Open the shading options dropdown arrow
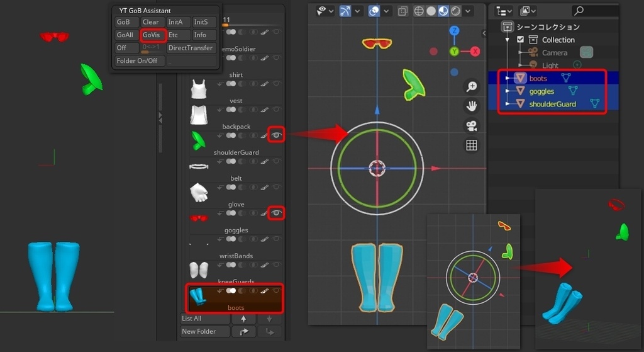Screen dimensions: 644x352 (468, 11)
